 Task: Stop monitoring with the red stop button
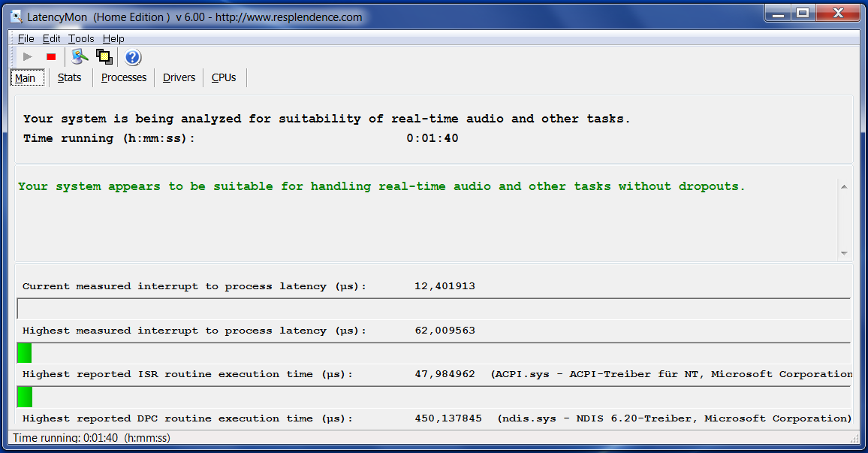[51, 56]
